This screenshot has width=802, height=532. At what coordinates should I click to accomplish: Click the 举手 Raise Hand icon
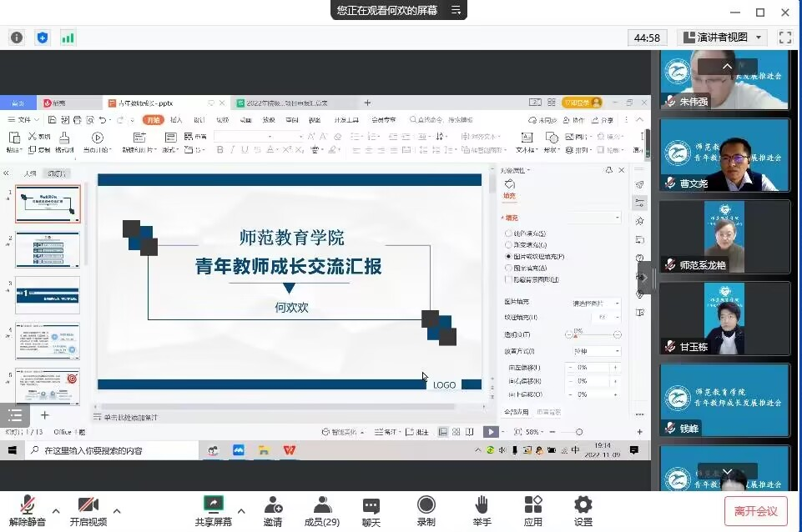click(482, 509)
